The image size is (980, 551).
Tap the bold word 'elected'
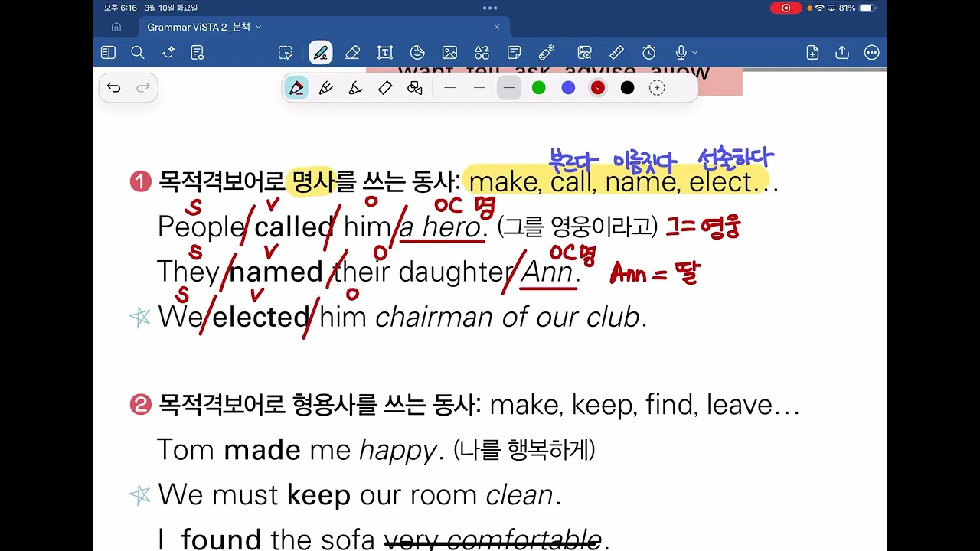(x=260, y=317)
